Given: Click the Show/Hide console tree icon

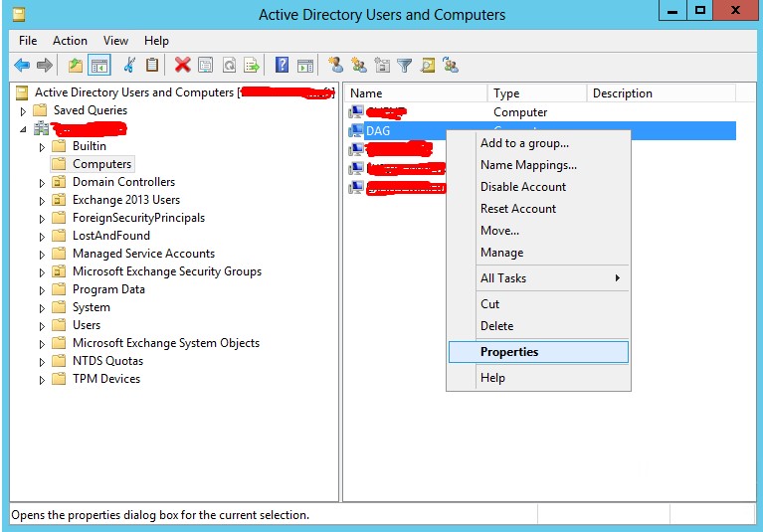Looking at the screenshot, I should tap(98, 66).
